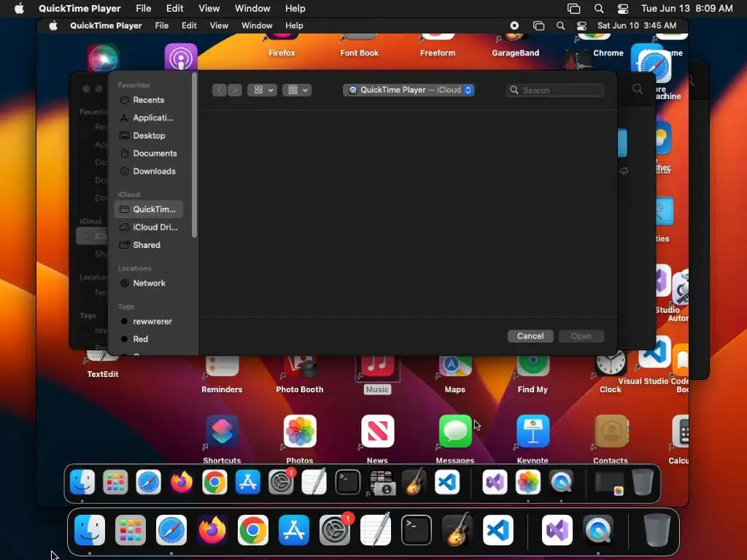
Task: Select Network under Locations
Action: point(148,283)
